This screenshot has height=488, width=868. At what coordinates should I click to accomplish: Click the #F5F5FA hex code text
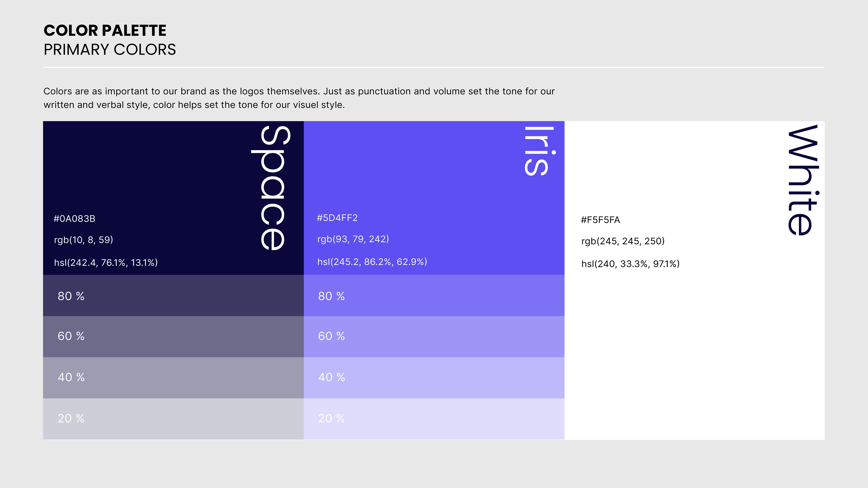600,220
